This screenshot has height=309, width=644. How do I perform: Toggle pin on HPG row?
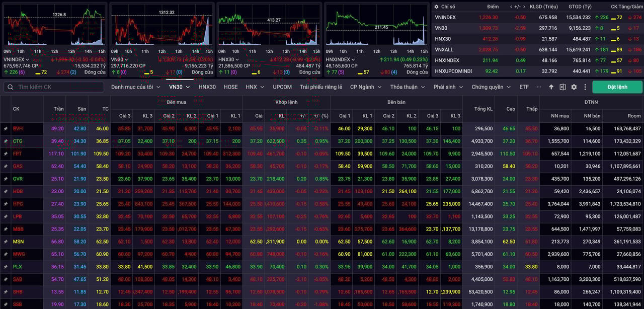pos(6,204)
